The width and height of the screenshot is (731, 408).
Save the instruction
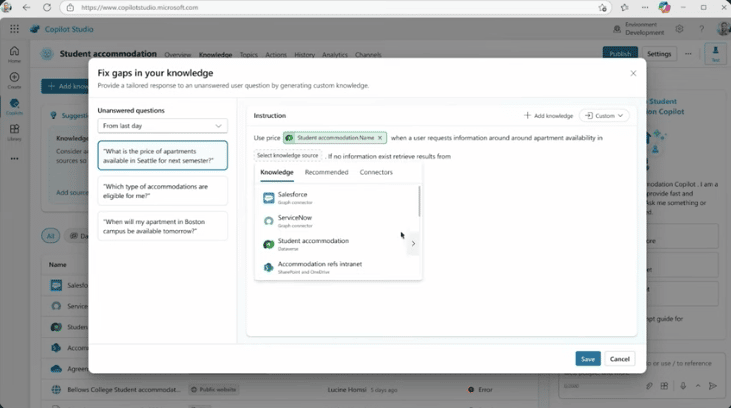(588, 359)
